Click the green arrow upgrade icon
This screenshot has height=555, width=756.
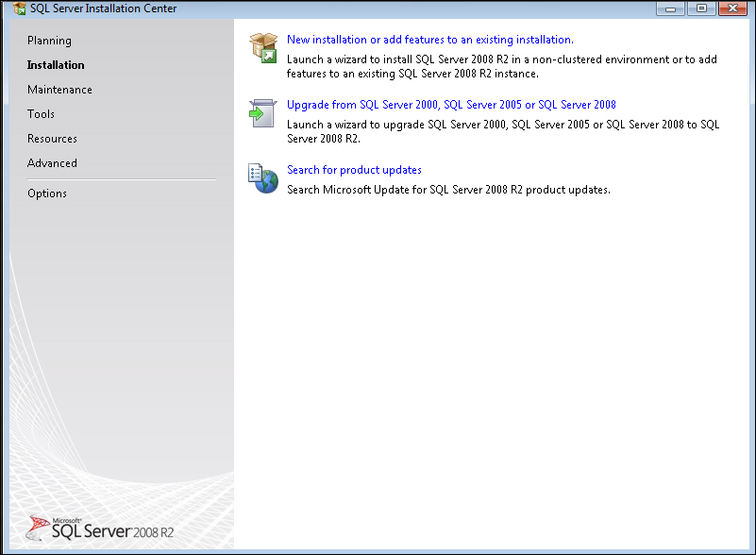pyautogui.click(x=262, y=112)
